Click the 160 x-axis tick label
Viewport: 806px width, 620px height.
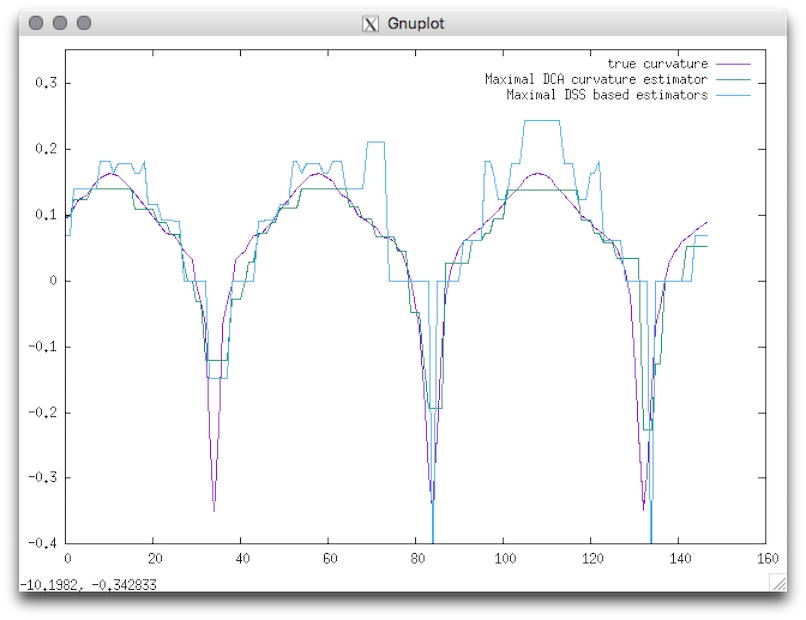pyautogui.click(x=766, y=558)
